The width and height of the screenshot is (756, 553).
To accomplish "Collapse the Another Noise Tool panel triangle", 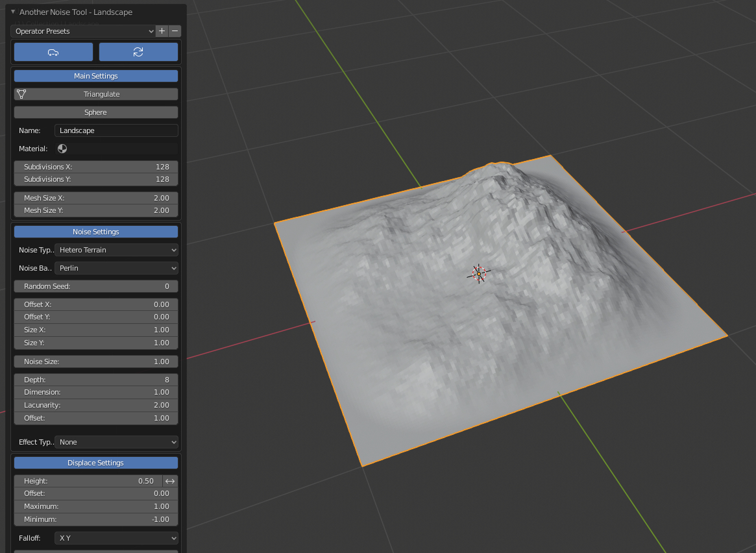I will pyautogui.click(x=13, y=12).
